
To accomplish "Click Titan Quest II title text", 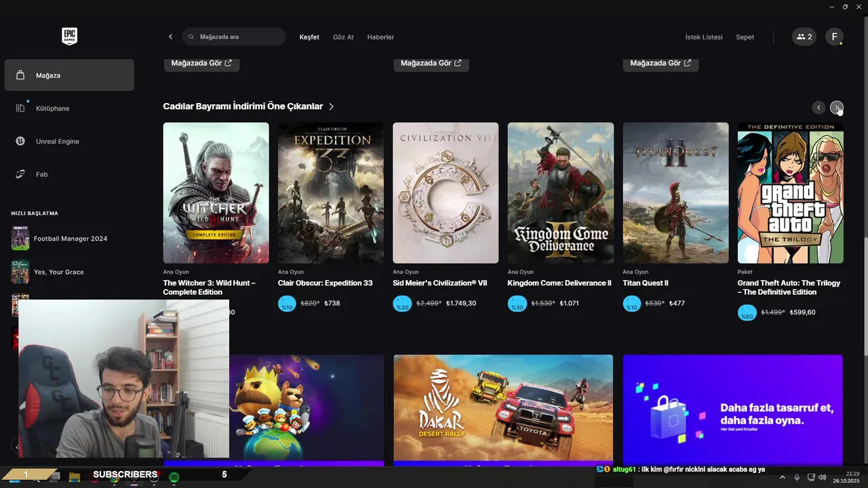I will [646, 283].
